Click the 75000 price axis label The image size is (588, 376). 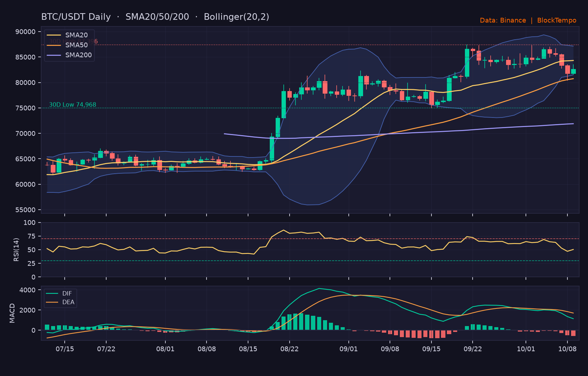point(25,108)
